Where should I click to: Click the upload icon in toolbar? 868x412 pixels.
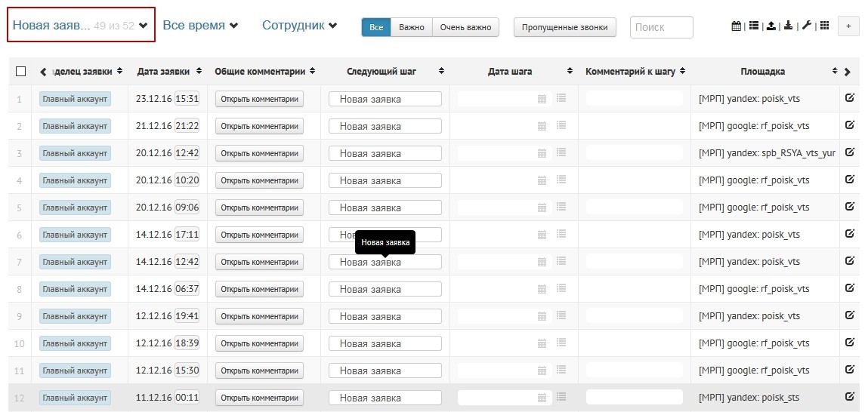771,26
